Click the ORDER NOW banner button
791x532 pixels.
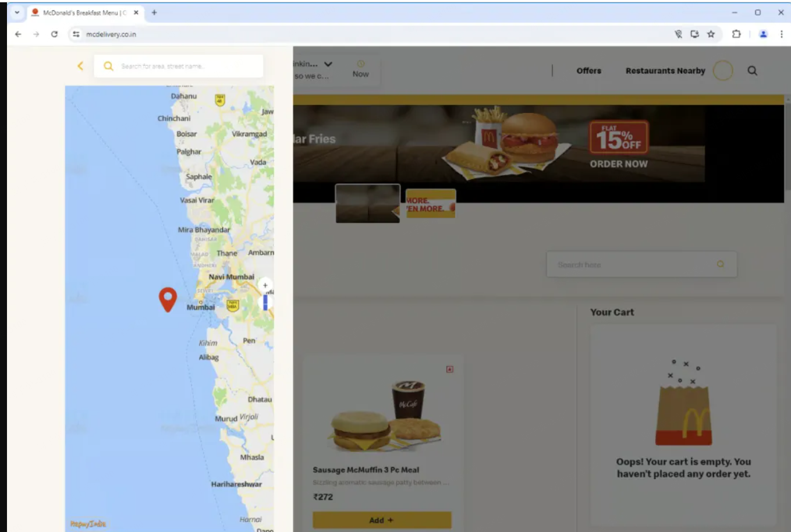(x=619, y=164)
